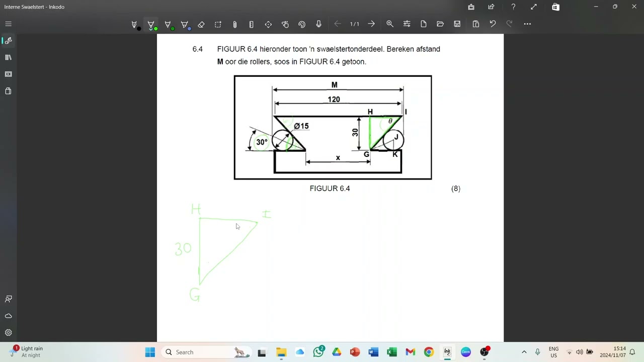
Task: Choose the lasso selection tool
Action: click(x=218, y=24)
